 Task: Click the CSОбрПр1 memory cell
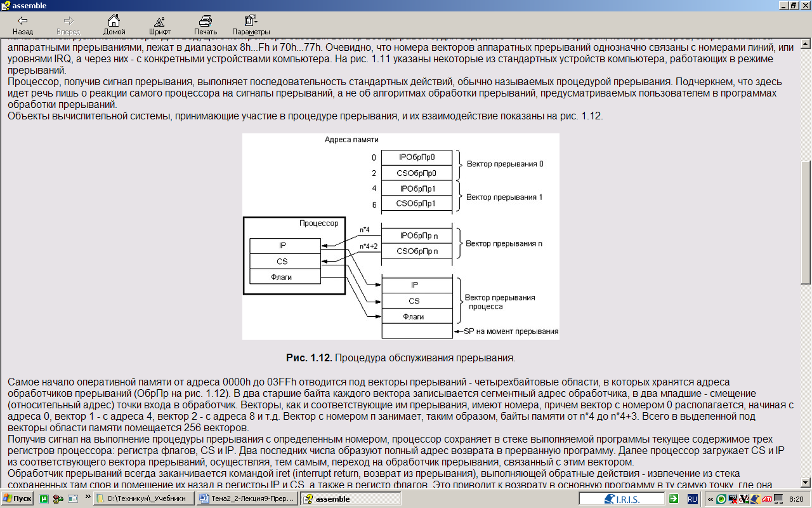point(417,204)
